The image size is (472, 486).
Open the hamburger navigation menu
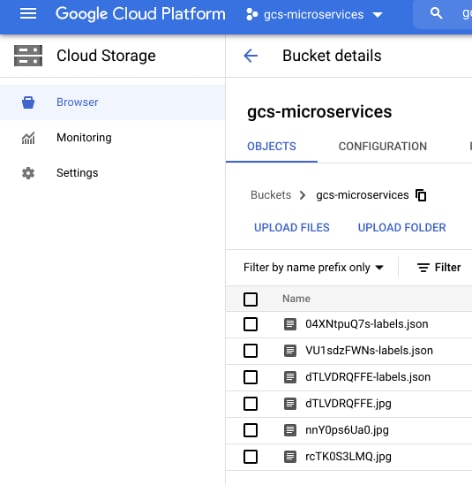[x=28, y=14]
